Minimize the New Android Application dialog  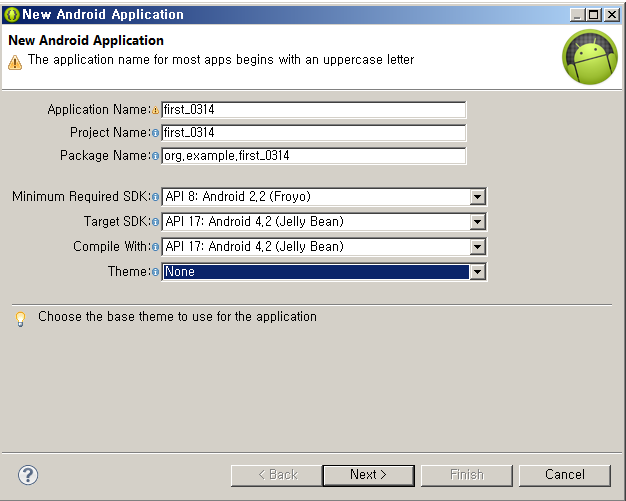577,15
